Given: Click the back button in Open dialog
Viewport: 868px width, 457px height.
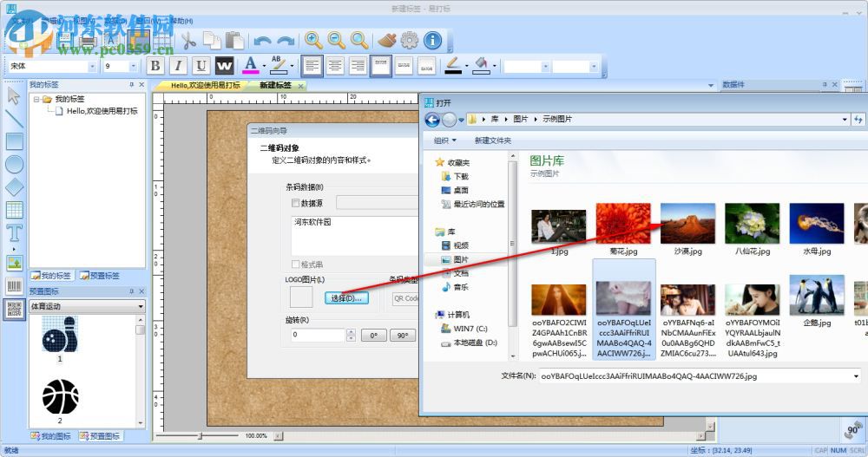Looking at the screenshot, I should (432, 119).
